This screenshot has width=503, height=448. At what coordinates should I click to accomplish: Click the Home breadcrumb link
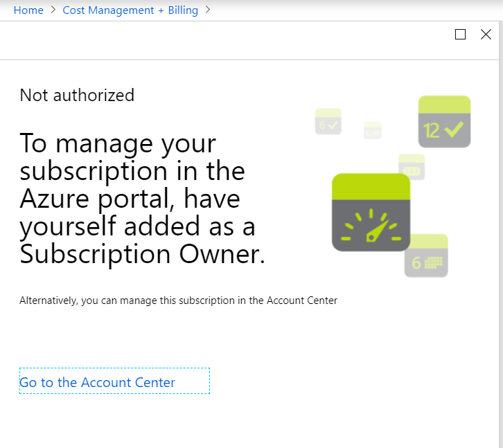point(28,10)
